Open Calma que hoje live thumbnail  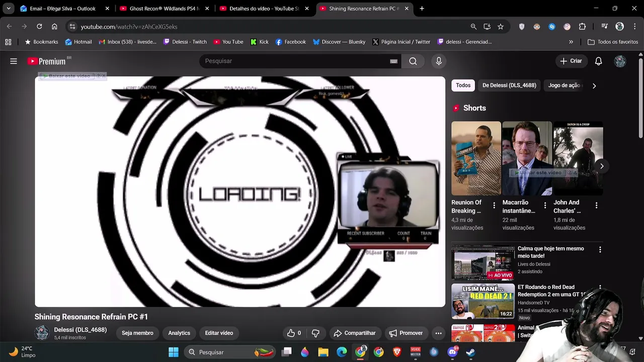(x=482, y=262)
